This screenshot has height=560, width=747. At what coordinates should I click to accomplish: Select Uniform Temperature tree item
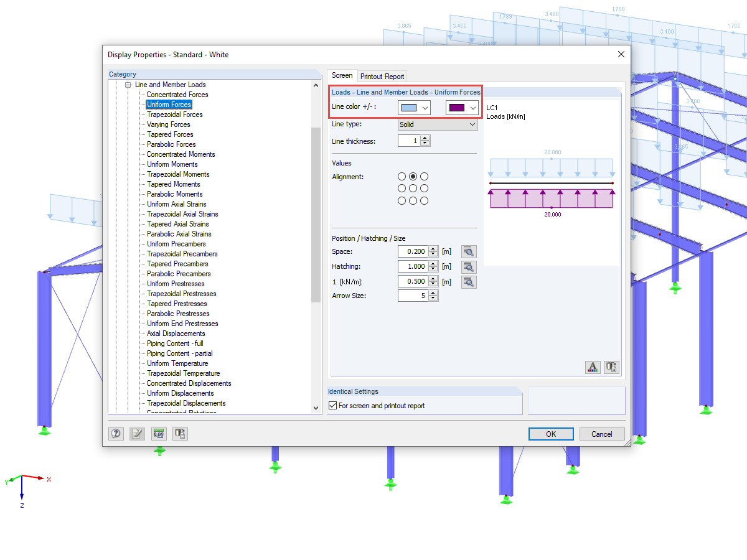177,363
